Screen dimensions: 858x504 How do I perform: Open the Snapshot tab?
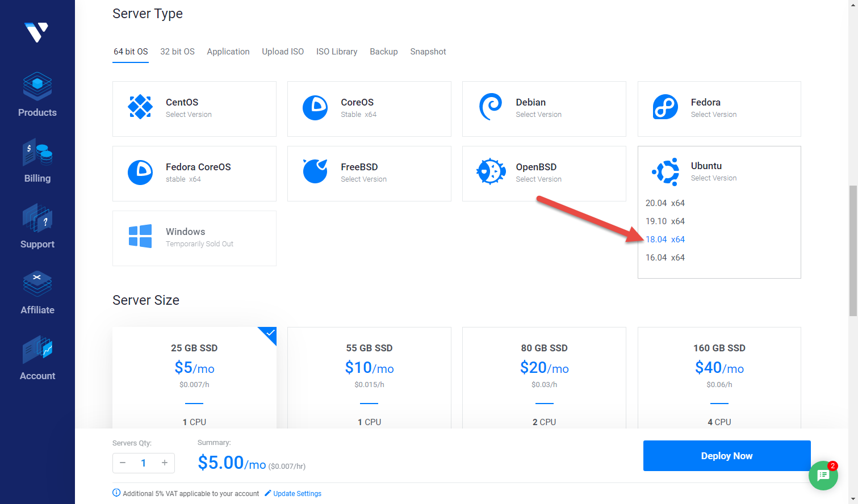pyautogui.click(x=428, y=52)
